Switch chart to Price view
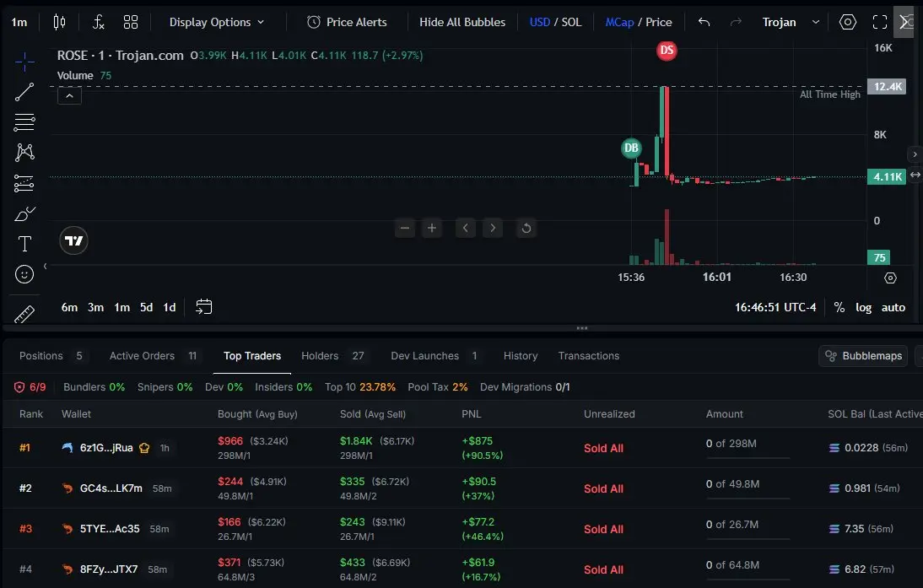Screen dimensions: 923x588 coord(659,23)
